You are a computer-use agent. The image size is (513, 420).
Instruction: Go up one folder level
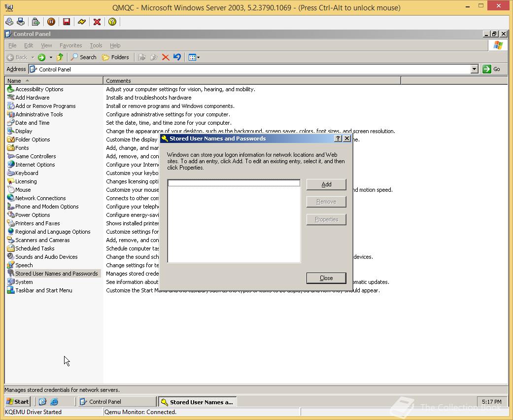60,57
